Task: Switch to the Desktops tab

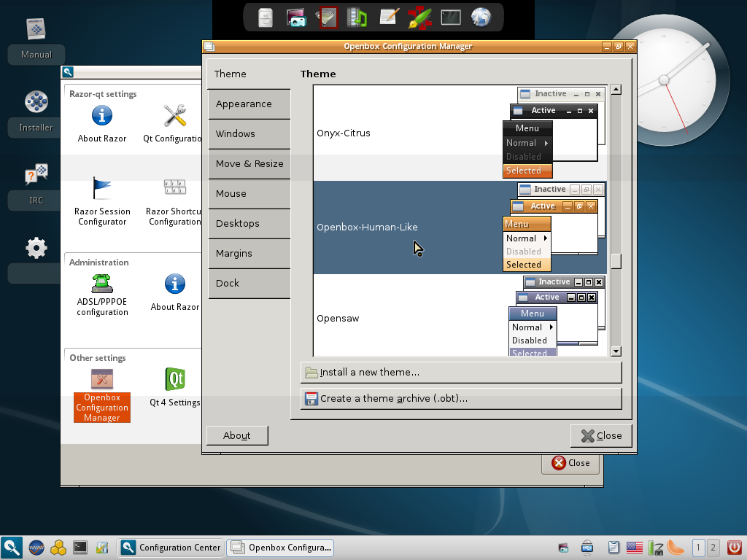Action: (x=249, y=223)
